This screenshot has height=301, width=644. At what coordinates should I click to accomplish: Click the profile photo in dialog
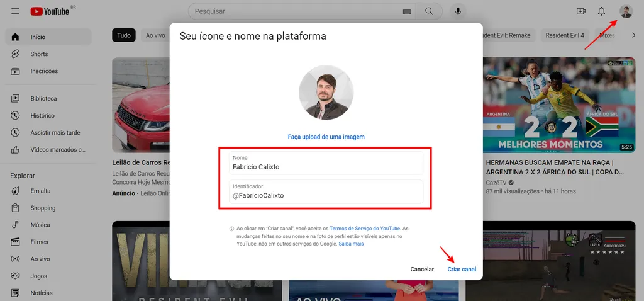tap(326, 93)
